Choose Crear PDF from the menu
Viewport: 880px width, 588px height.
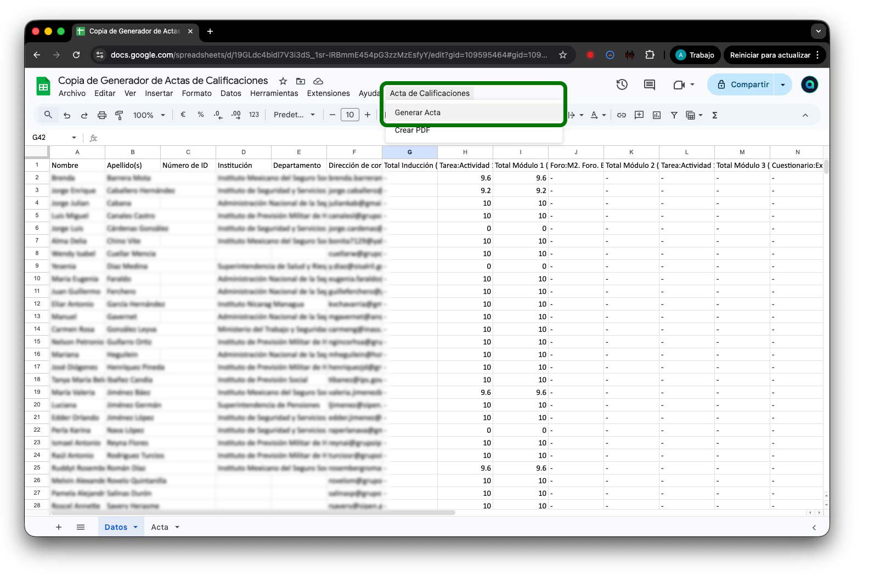pos(413,131)
